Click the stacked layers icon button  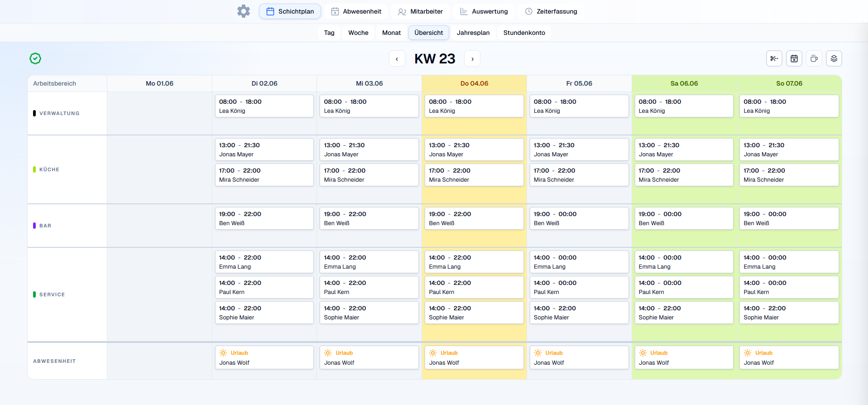click(834, 58)
